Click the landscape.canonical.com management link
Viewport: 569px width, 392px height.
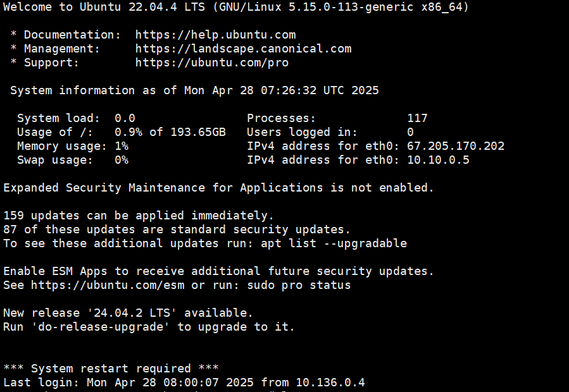[243, 49]
